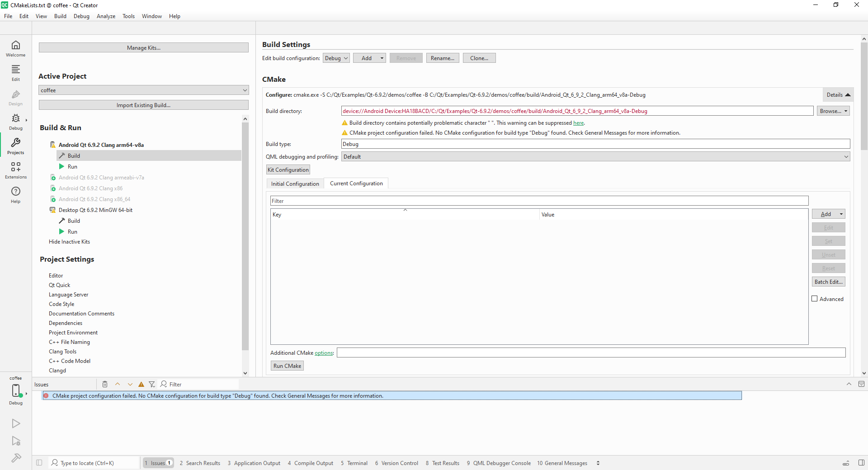This screenshot has width=868, height=470.
Task: Click the Rename... button
Action: (443, 58)
